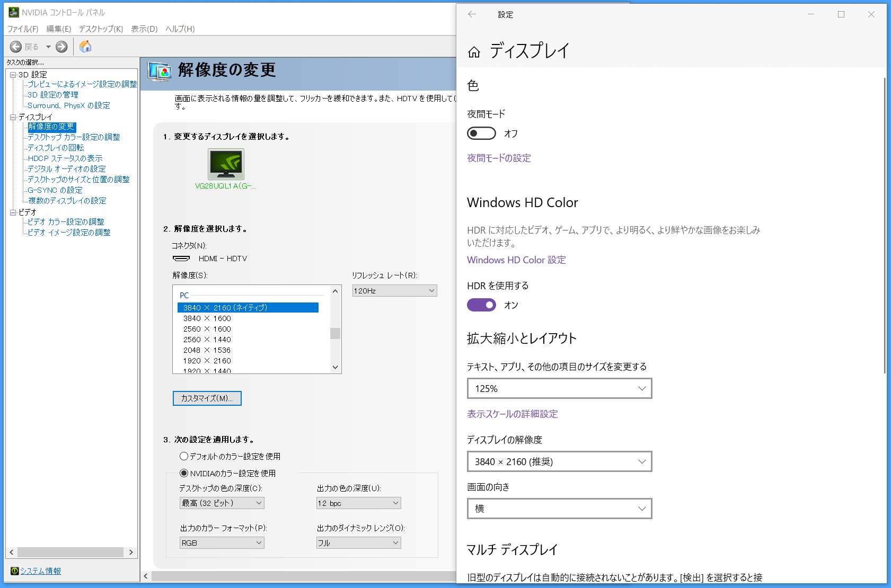Click the HDMI connector icon
Viewport: 891px width, 588px height.
[181, 259]
